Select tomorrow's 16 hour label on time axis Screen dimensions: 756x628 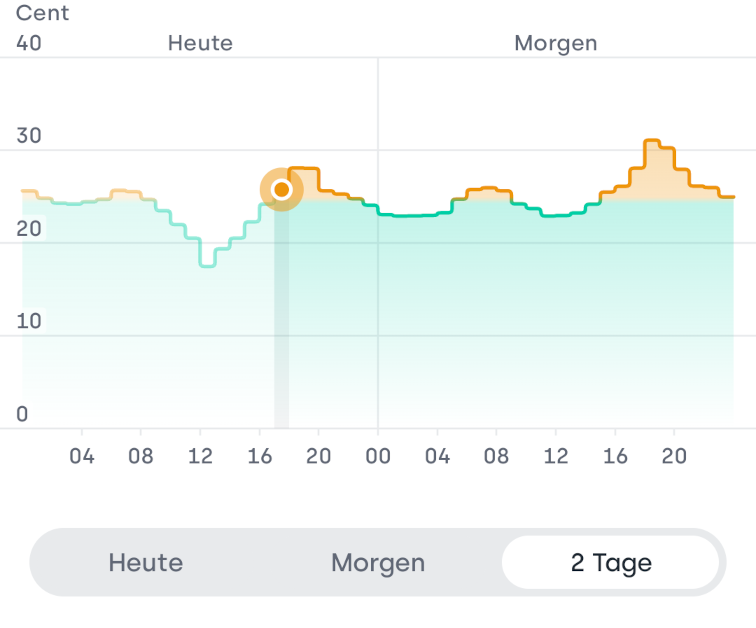[x=616, y=457]
